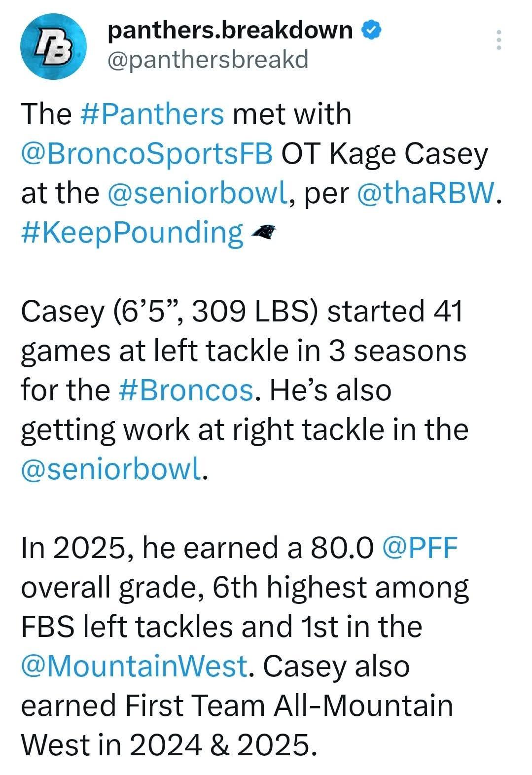Open the #Broncos hashtag
532x775 pixels.
tap(186, 390)
